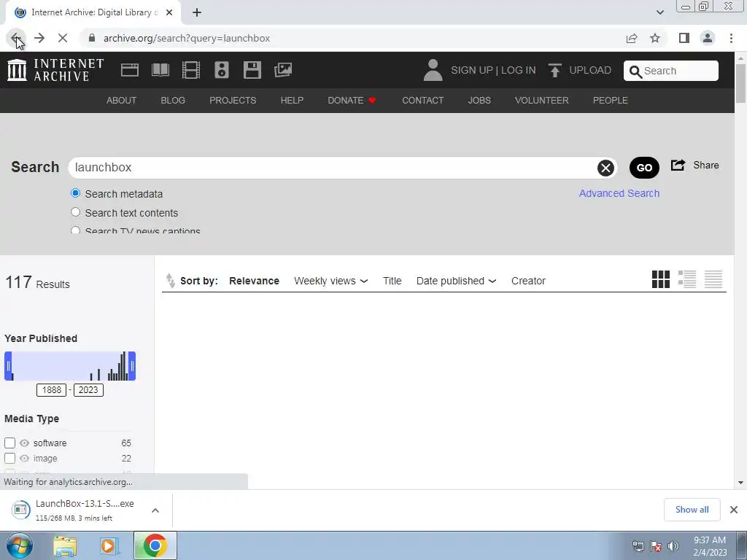The width and height of the screenshot is (747, 560).
Task: Check the image media type box
Action: [x=9, y=458]
